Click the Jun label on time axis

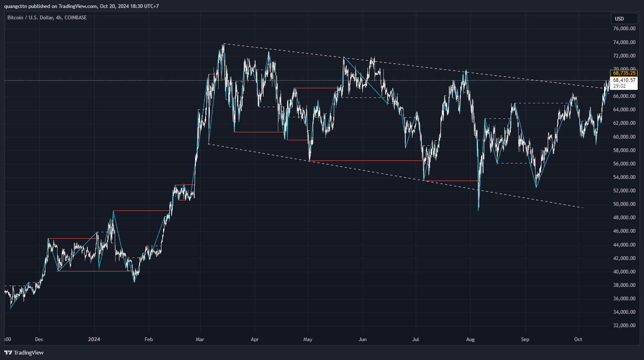pyautogui.click(x=363, y=339)
